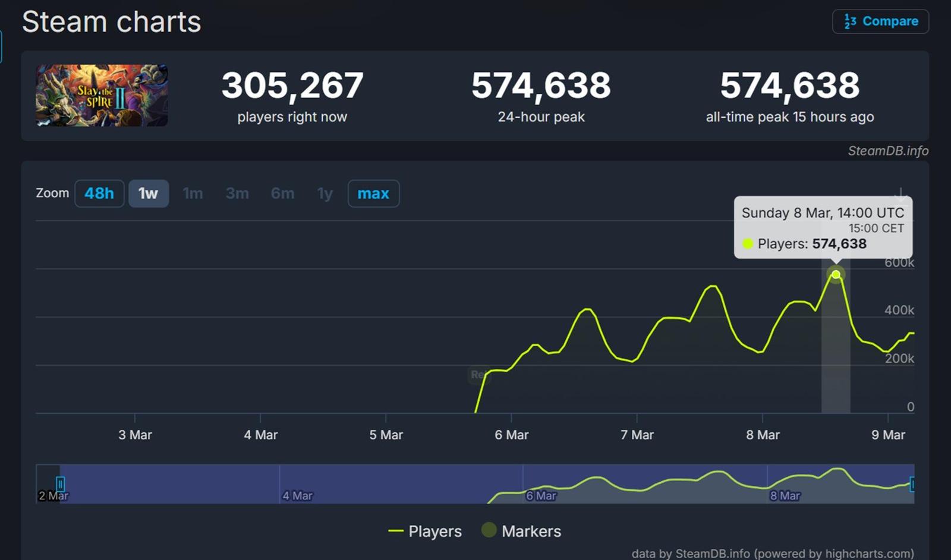The height and width of the screenshot is (560, 951).
Task: Click the highlighted peak data point dot
Action: (836, 274)
